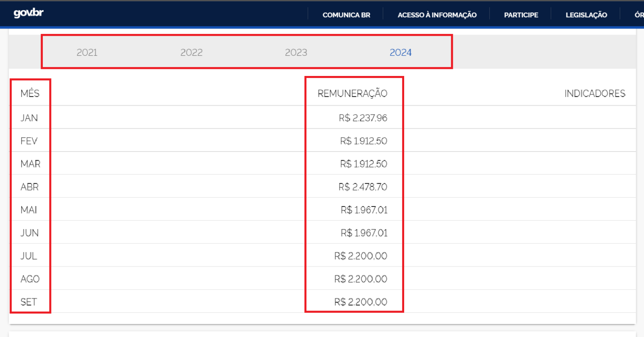Select the JUL month row
This screenshot has width=644, height=337.
point(322,256)
